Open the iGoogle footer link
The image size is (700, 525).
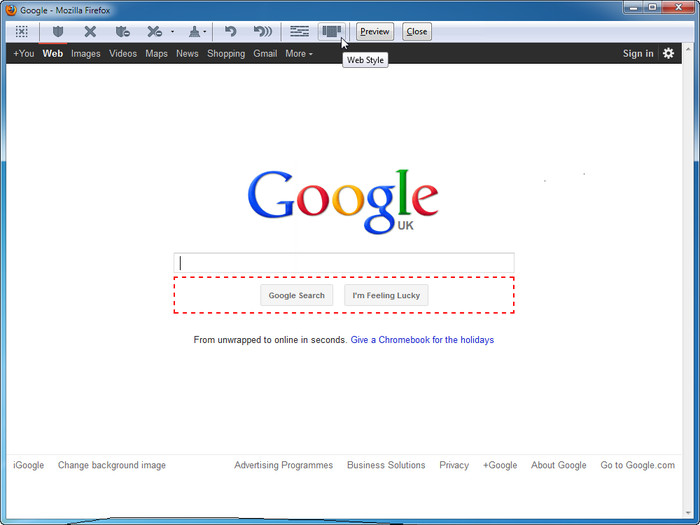tap(29, 465)
